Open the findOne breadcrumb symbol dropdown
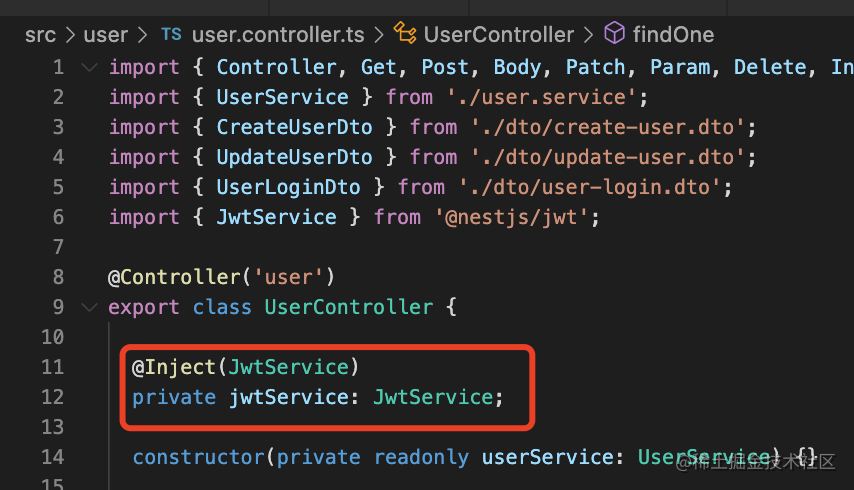The height and width of the screenshot is (490, 854). (673, 35)
